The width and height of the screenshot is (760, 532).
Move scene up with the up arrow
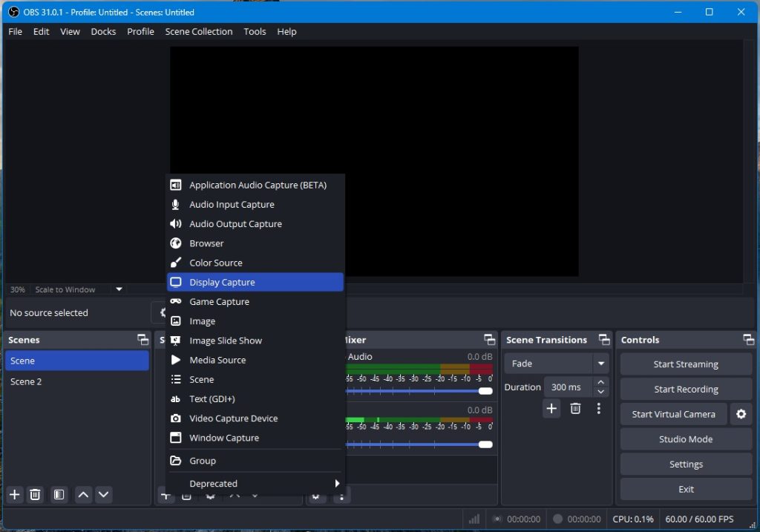(83, 495)
